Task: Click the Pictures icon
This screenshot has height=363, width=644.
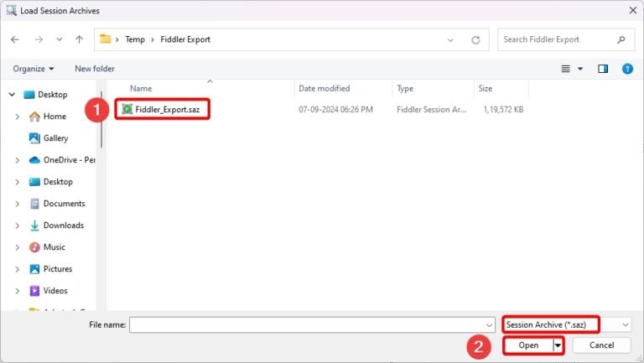Action: pos(34,269)
